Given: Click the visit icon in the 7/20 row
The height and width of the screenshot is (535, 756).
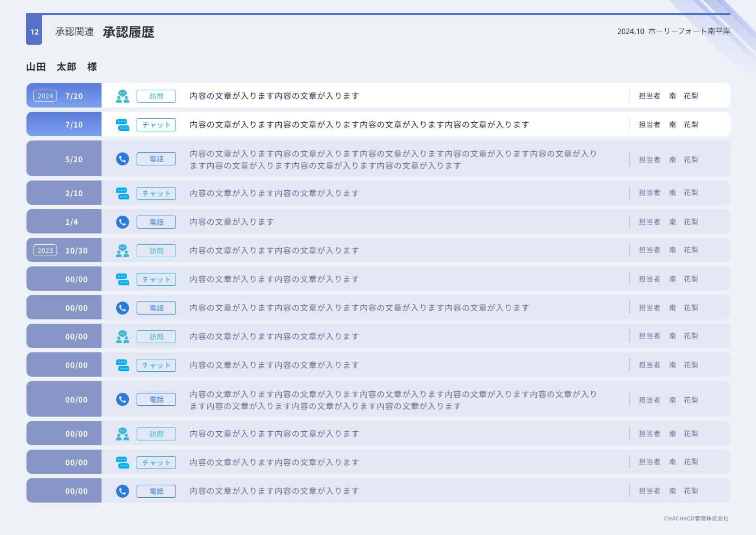Looking at the screenshot, I should [123, 96].
